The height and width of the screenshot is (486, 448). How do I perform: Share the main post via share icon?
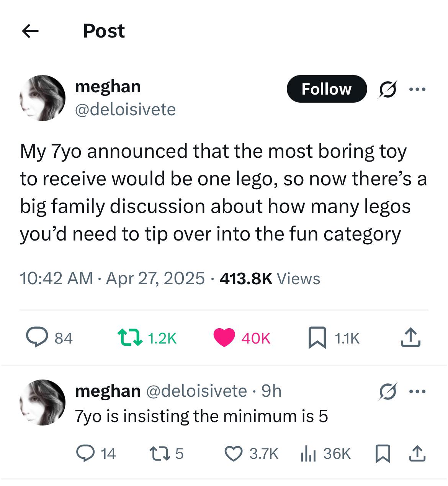[x=410, y=338]
